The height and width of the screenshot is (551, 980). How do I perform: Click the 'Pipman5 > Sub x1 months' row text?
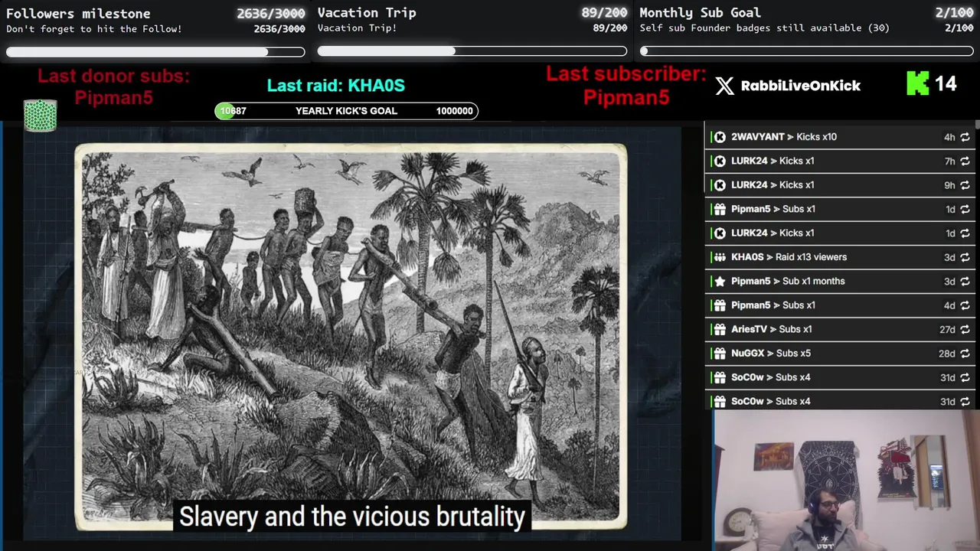788,281
